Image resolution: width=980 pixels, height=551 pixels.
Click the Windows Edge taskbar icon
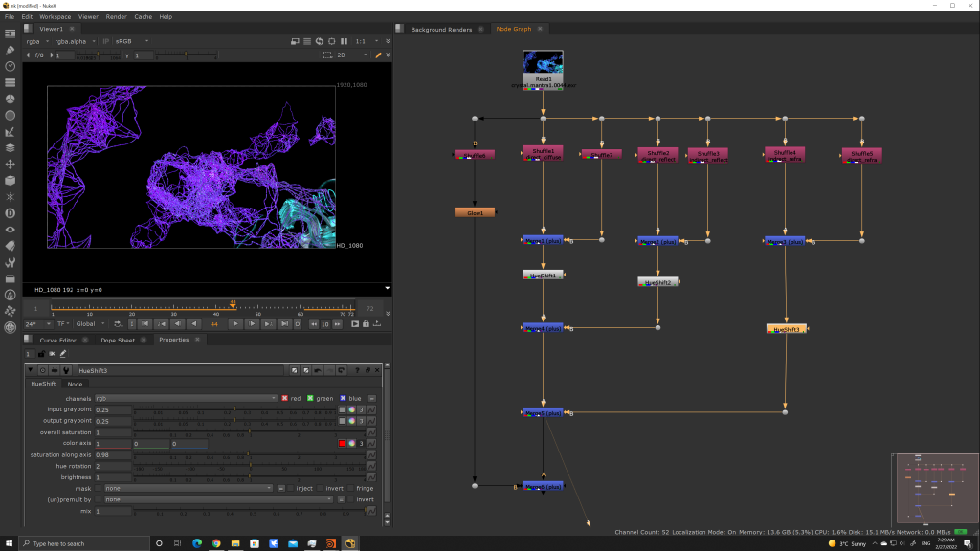coord(197,543)
